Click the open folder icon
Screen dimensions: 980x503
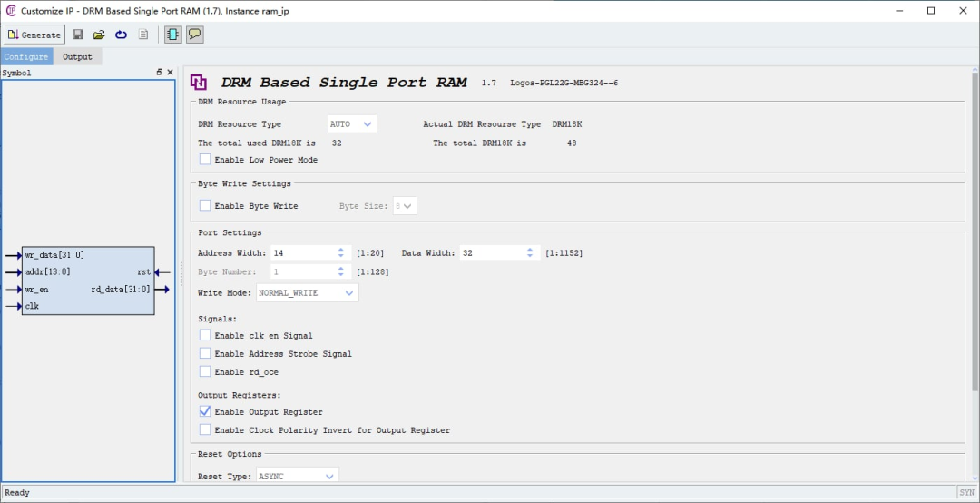coord(99,35)
